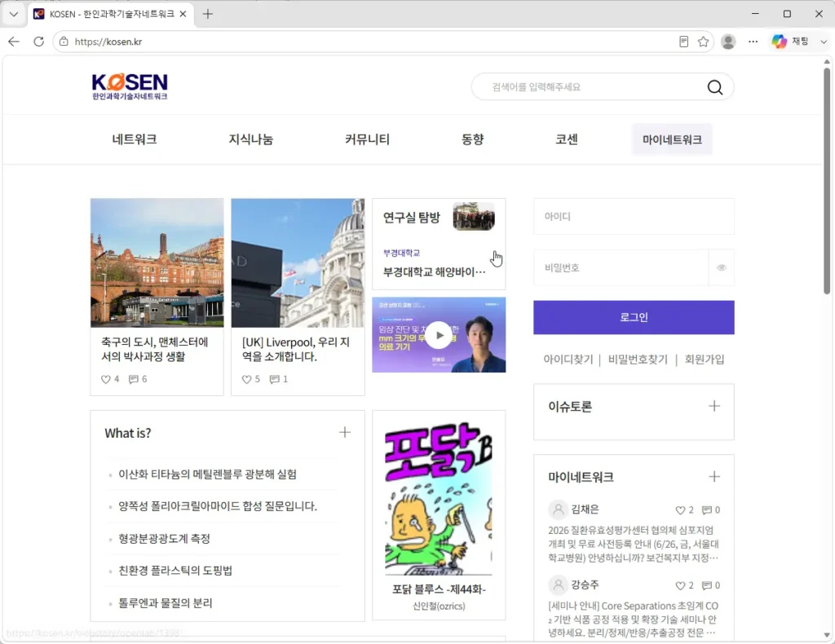The height and width of the screenshot is (644, 835).
Task: Open the 네트워크 menu
Action: (x=135, y=139)
